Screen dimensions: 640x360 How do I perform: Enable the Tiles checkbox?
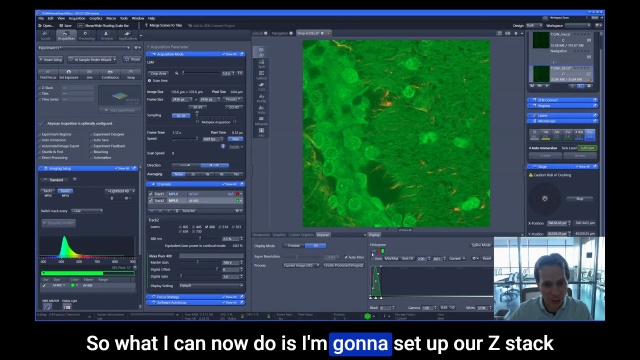40,93
